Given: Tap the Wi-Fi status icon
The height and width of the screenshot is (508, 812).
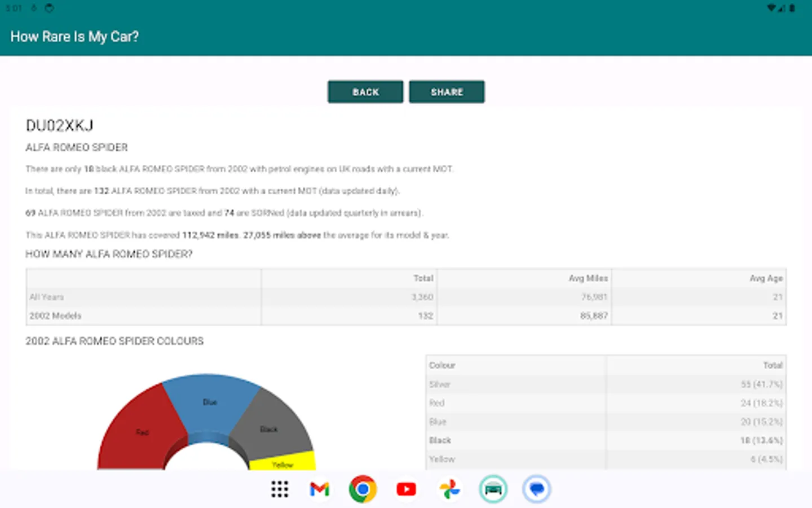Looking at the screenshot, I should pyautogui.click(x=772, y=8).
